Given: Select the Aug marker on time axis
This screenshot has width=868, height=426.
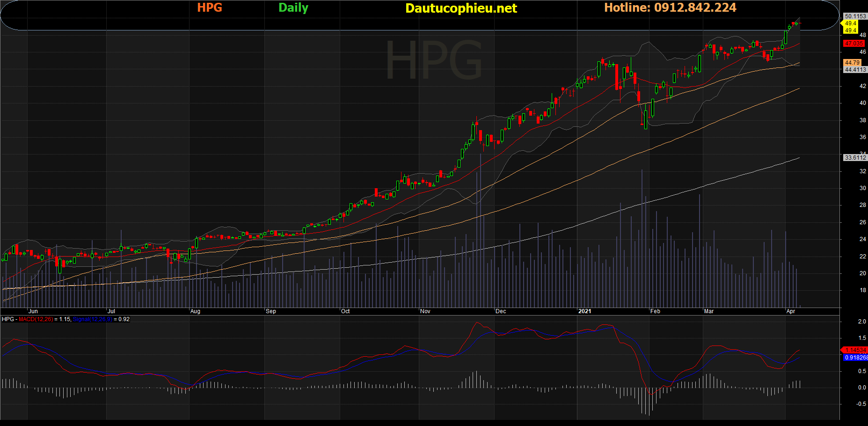Looking at the screenshot, I should 195,311.
